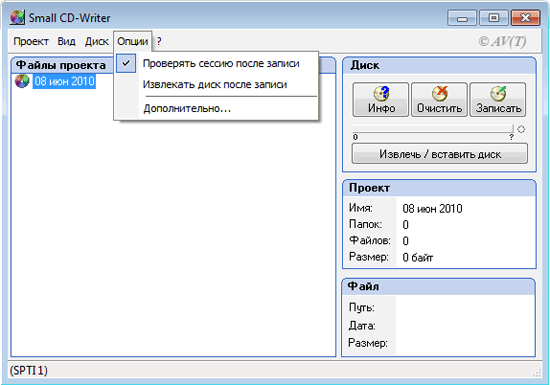Click the window resize grip in status bar

click(537, 373)
